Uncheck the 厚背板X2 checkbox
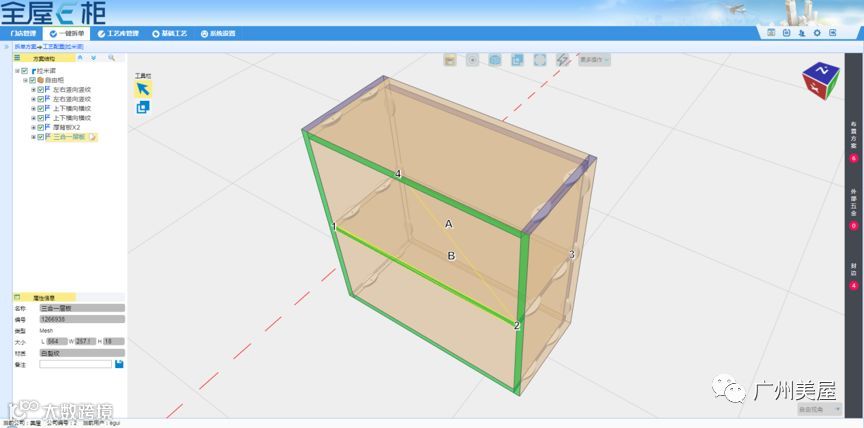Viewport: 864px width, 428px height. (40, 128)
